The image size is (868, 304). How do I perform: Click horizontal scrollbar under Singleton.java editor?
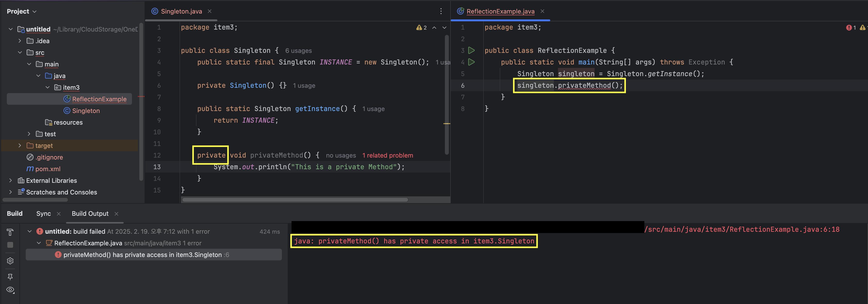(x=295, y=200)
